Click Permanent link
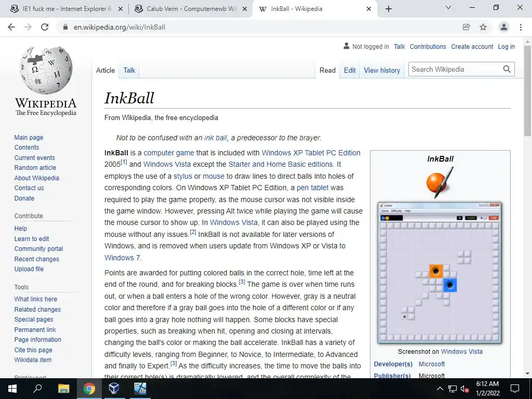The height and width of the screenshot is (399, 532). coord(35,329)
